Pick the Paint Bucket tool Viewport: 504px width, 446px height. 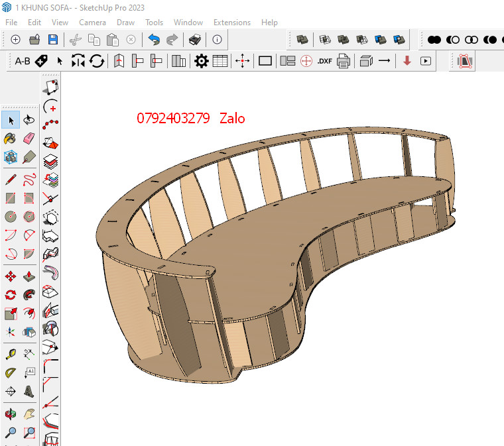[10, 139]
